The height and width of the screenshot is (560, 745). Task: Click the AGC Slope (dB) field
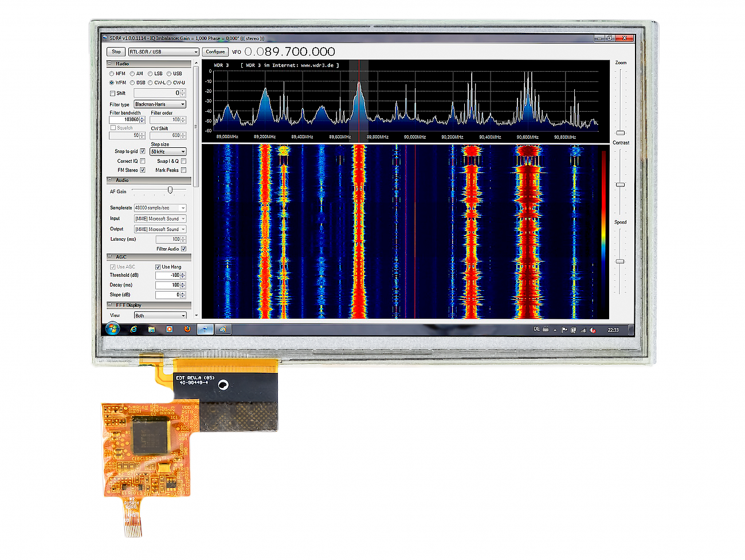[171, 295]
